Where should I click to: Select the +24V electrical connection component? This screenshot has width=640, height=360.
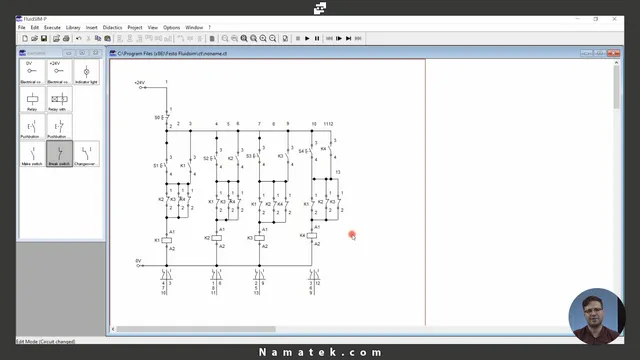point(59,72)
